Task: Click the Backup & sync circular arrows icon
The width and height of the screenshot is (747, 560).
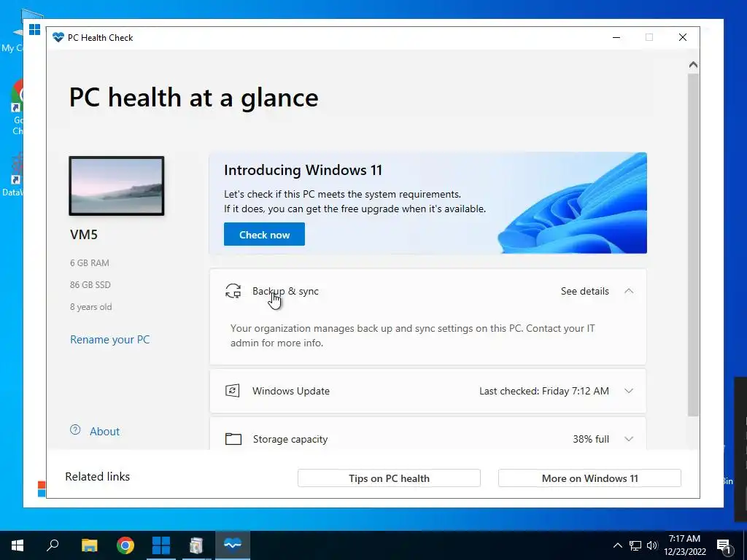Action: (x=233, y=291)
